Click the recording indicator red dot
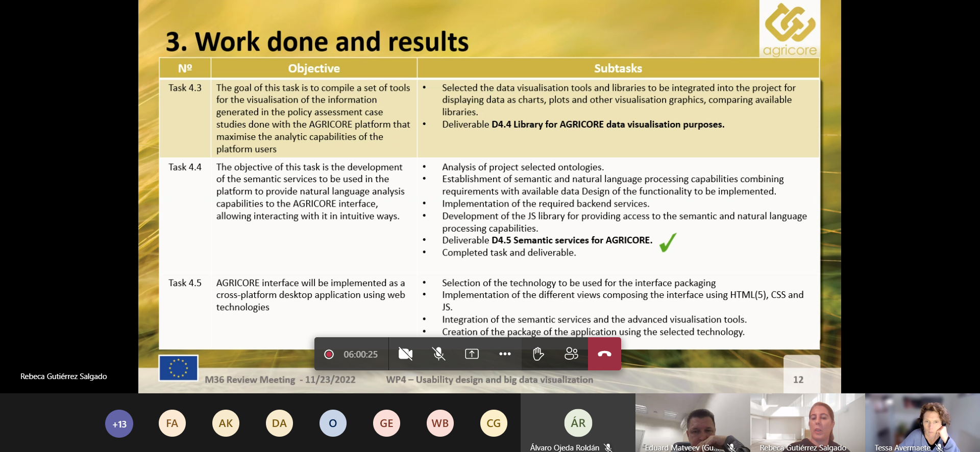 pyautogui.click(x=329, y=354)
